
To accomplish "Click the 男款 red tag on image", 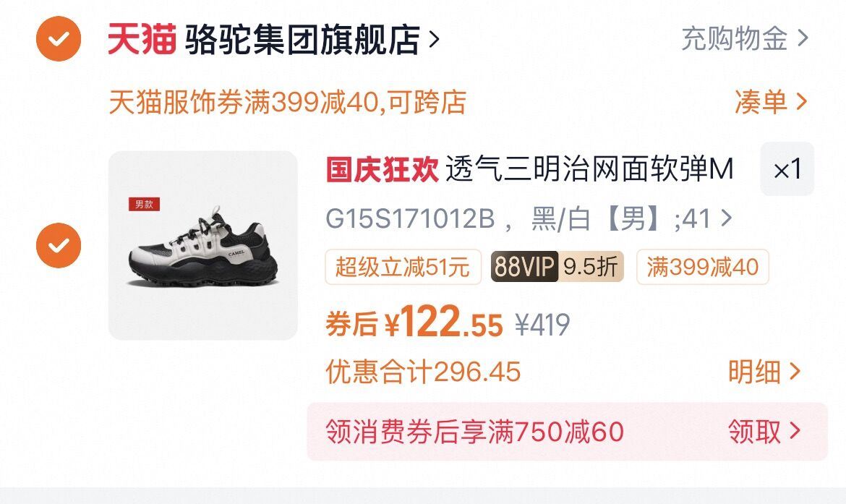I will pyautogui.click(x=144, y=205).
